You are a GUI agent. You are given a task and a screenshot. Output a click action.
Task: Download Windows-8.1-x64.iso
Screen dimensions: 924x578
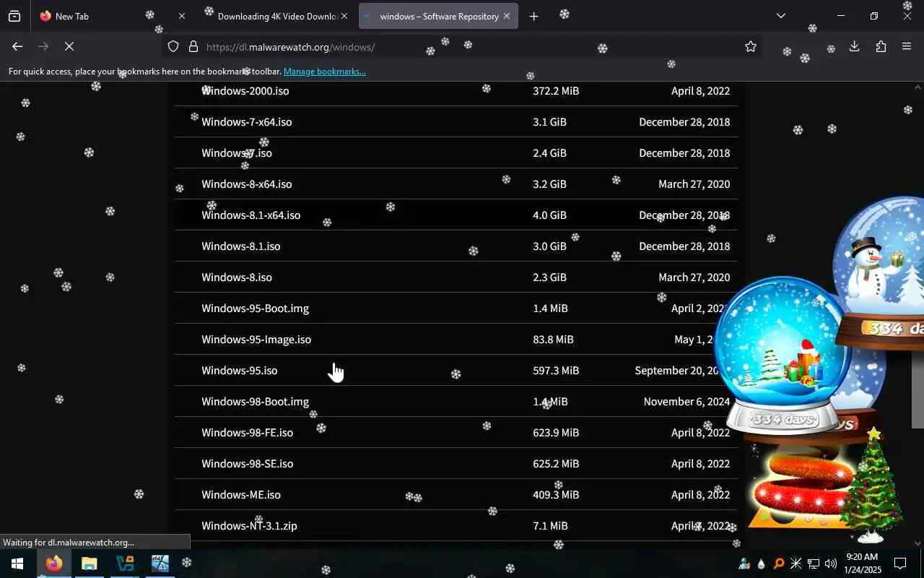tap(251, 215)
